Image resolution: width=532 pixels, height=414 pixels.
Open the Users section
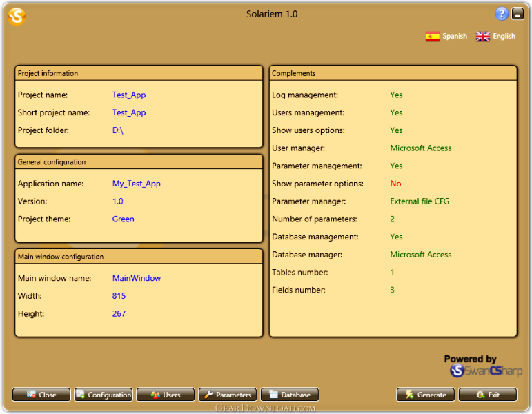tap(166, 395)
